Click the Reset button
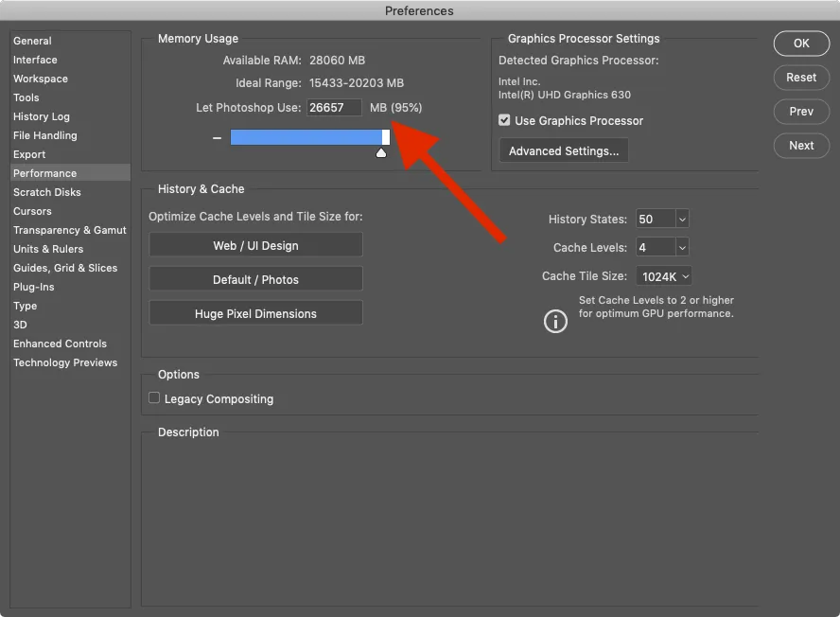Image resolution: width=840 pixels, height=617 pixels. pos(801,78)
